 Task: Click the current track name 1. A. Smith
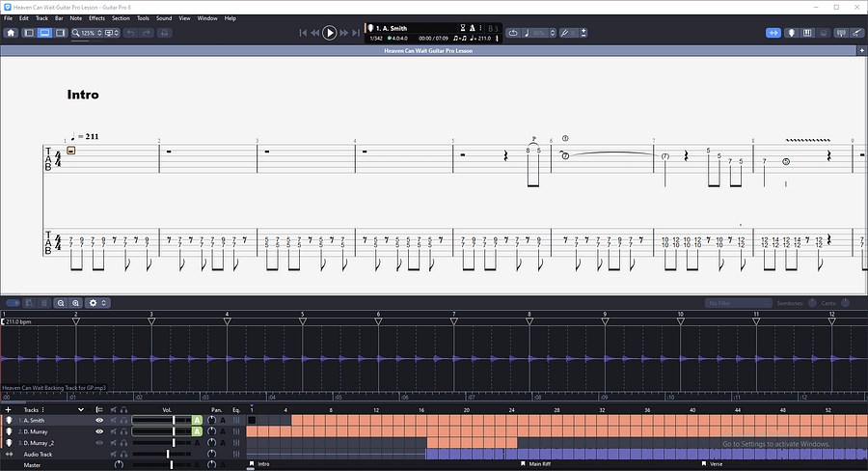coord(392,28)
